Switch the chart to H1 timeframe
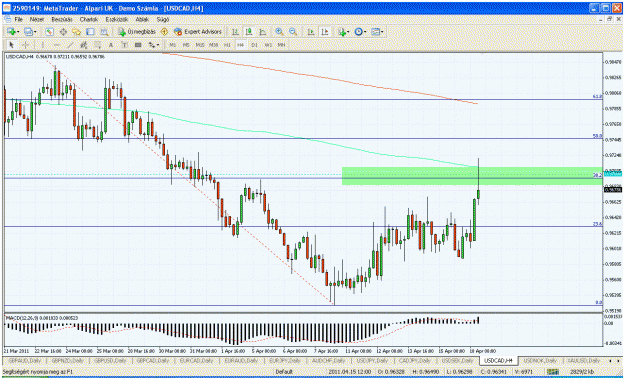This screenshot has height=378, width=625. click(x=227, y=45)
